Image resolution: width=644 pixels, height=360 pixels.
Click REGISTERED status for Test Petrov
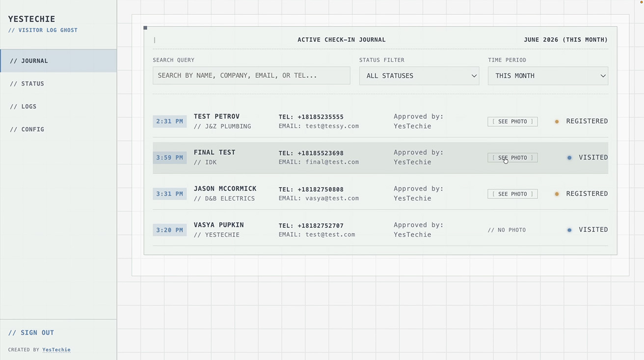pyautogui.click(x=587, y=121)
